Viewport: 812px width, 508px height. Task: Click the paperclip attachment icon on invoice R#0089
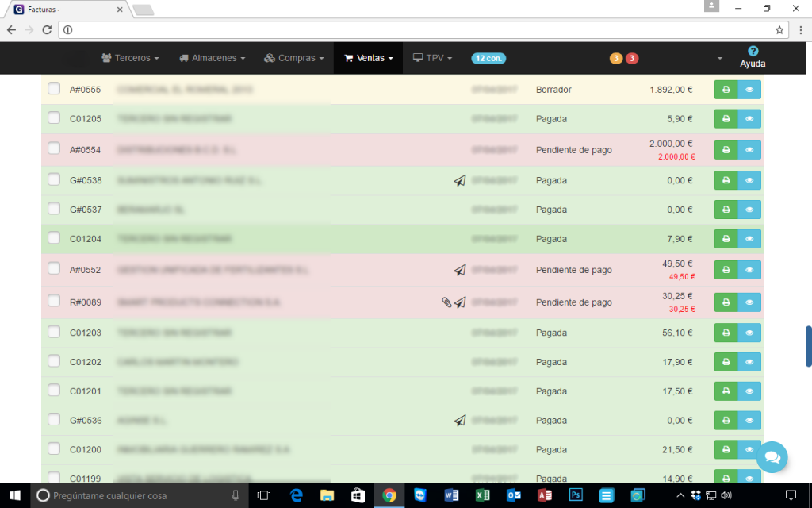click(x=447, y=302)
